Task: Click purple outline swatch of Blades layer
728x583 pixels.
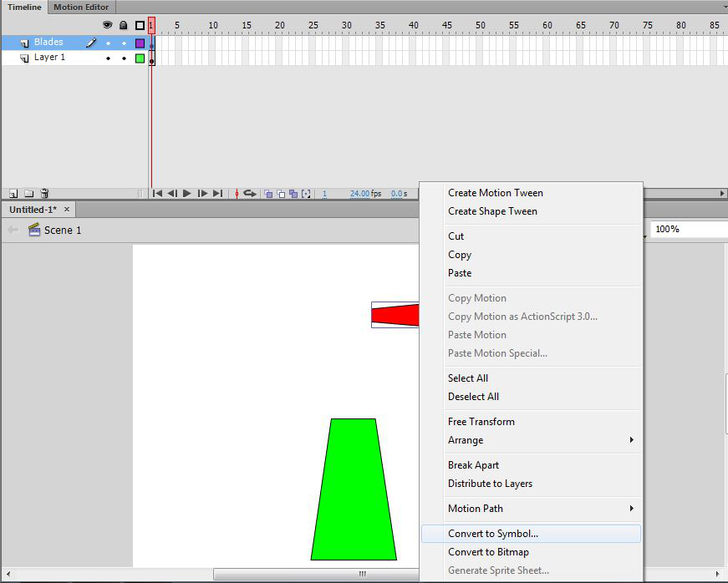Action: pos(140,43)
